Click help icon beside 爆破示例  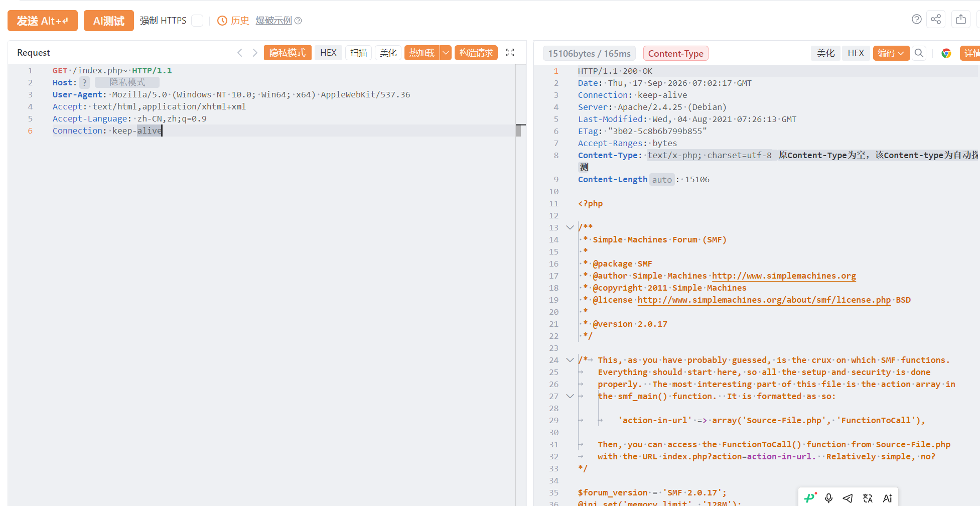(x=298, y=21)
